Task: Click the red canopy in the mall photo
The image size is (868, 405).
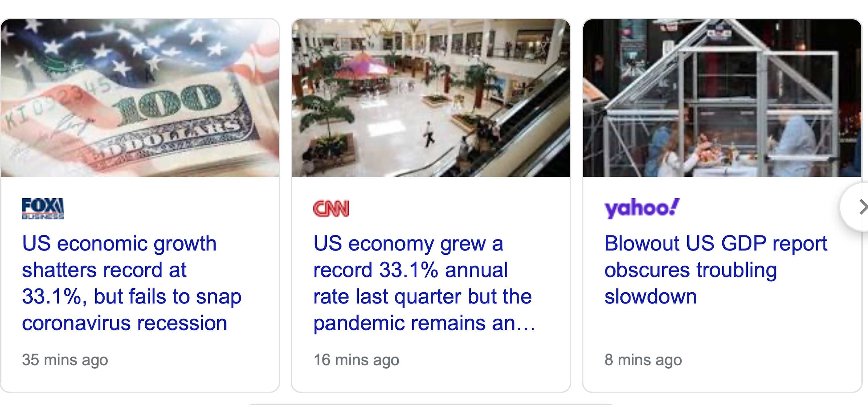Action: 366,68
